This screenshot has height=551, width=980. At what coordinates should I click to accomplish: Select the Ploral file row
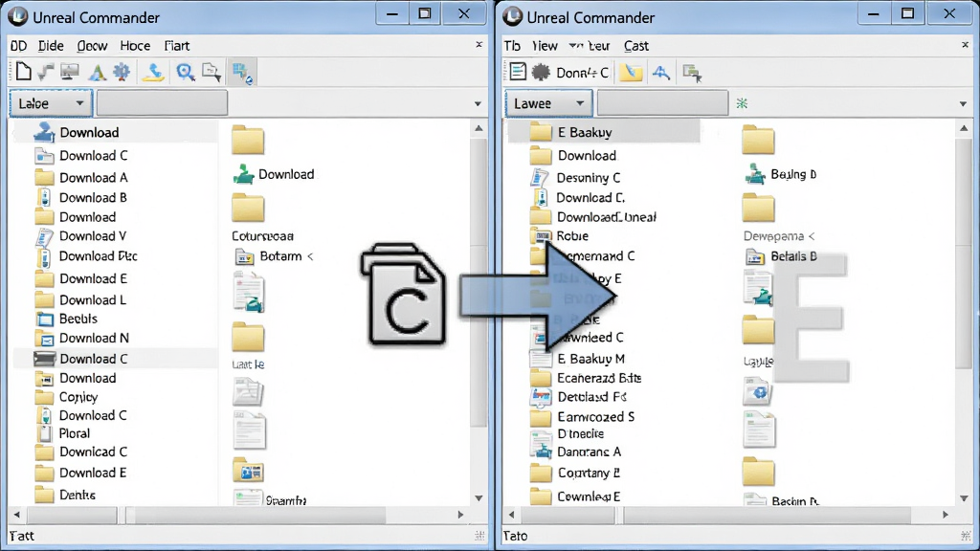tap(63, 433)
